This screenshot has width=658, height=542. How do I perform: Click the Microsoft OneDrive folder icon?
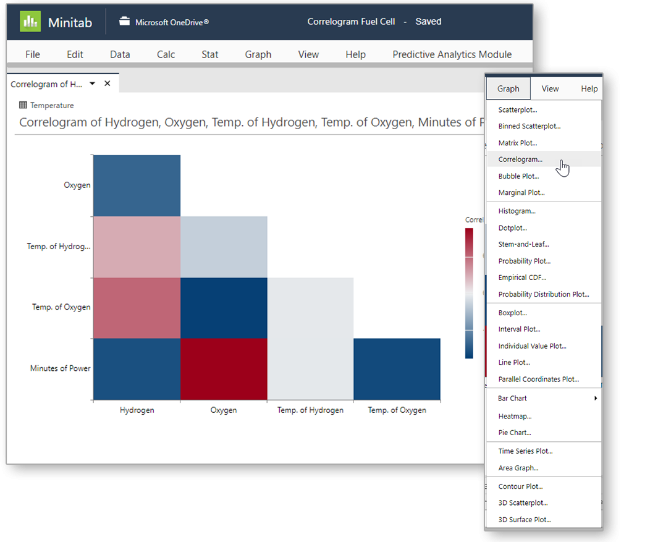124,21
